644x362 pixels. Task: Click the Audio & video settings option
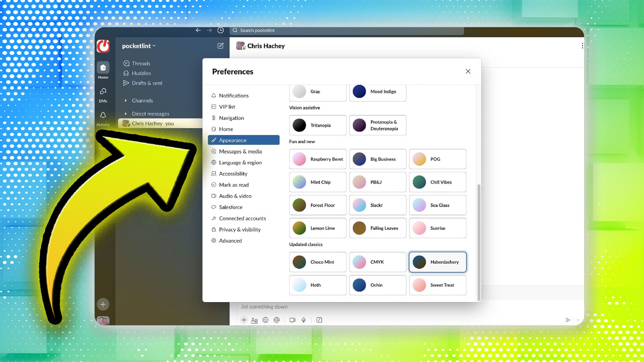[235, 196]
